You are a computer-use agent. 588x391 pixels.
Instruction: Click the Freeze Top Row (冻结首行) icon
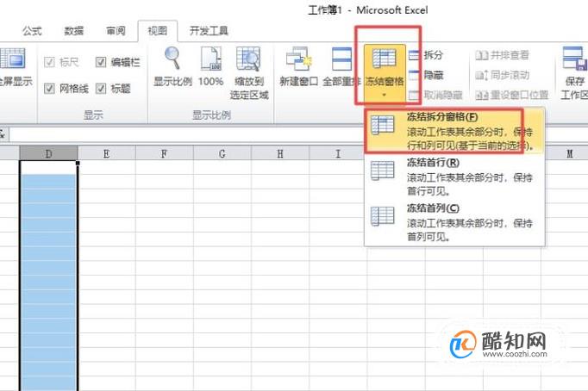click(x=383, y=171)
